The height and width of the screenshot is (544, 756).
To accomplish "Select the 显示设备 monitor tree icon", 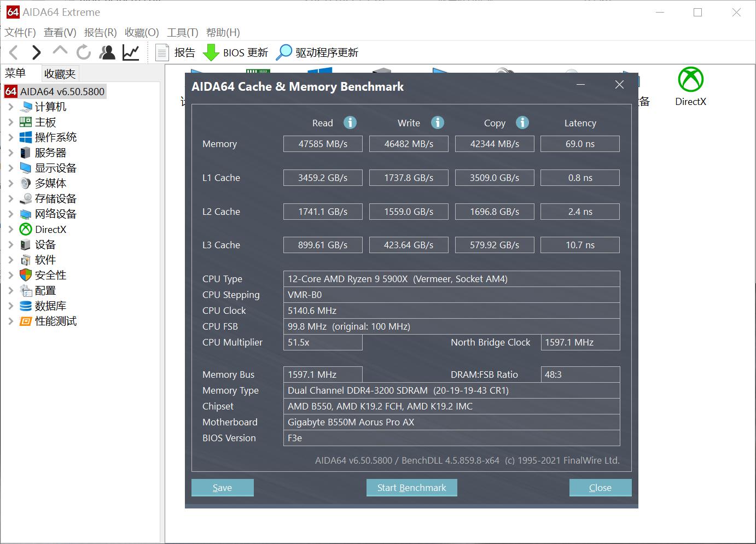I will [26, 168].
